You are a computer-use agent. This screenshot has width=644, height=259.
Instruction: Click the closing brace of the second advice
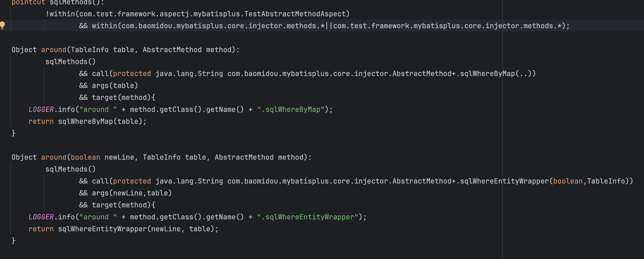14,241
